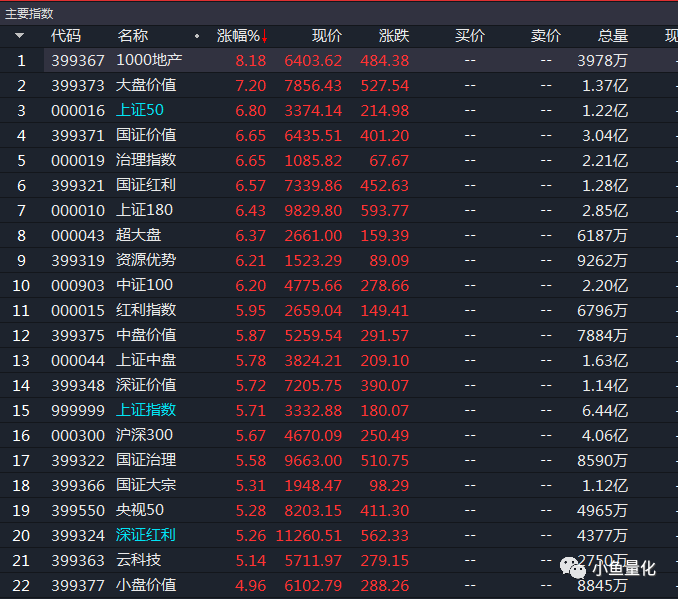This screenshot has height=599, width=678.
Task: Open the 上证50 index link
Action: click(140, 110)
